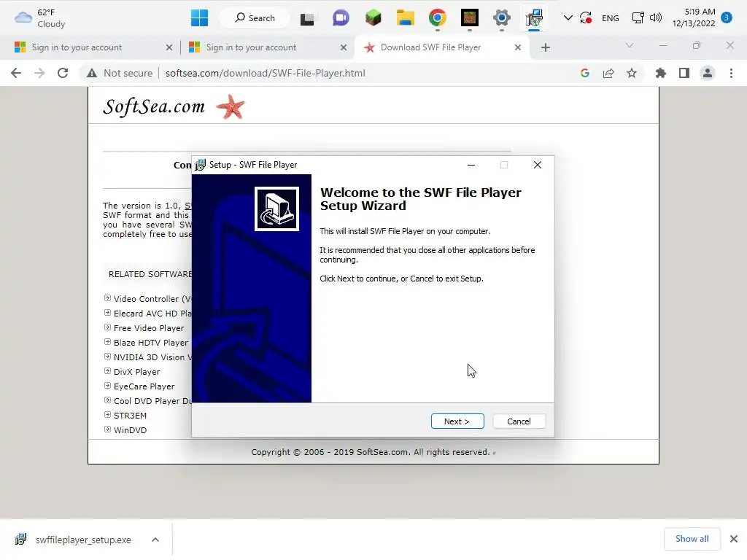Open the EyeCare Player link
The height and width of the screenshot is (560, 747).
(x=144, y=386)
